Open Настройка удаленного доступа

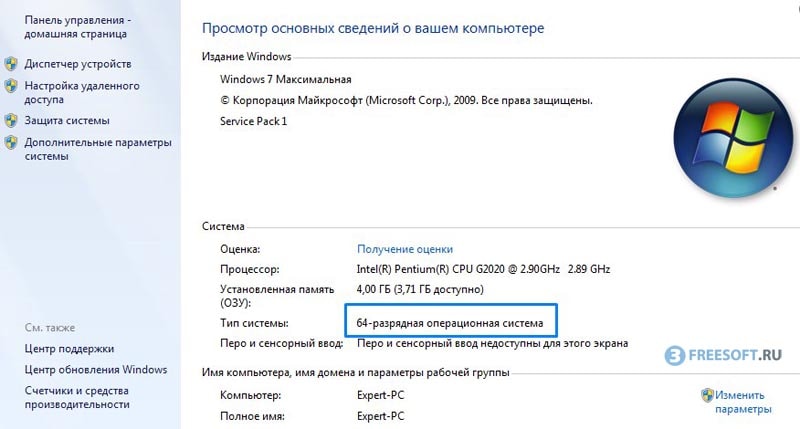82,92
